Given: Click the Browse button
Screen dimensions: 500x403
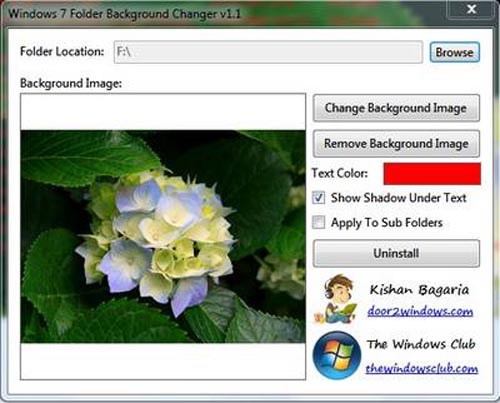Looking at the screenshot, I should tap(455, 52).
